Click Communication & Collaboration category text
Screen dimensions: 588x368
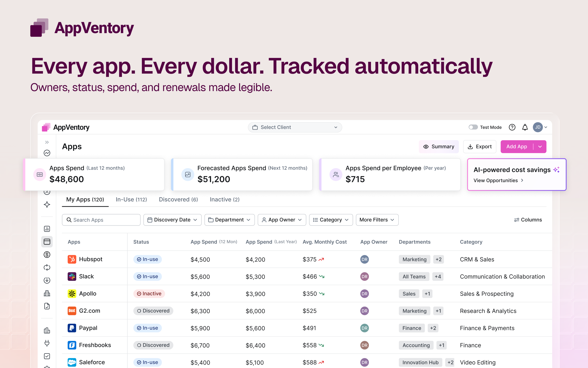pyautogui.click(x=502, y=276)
